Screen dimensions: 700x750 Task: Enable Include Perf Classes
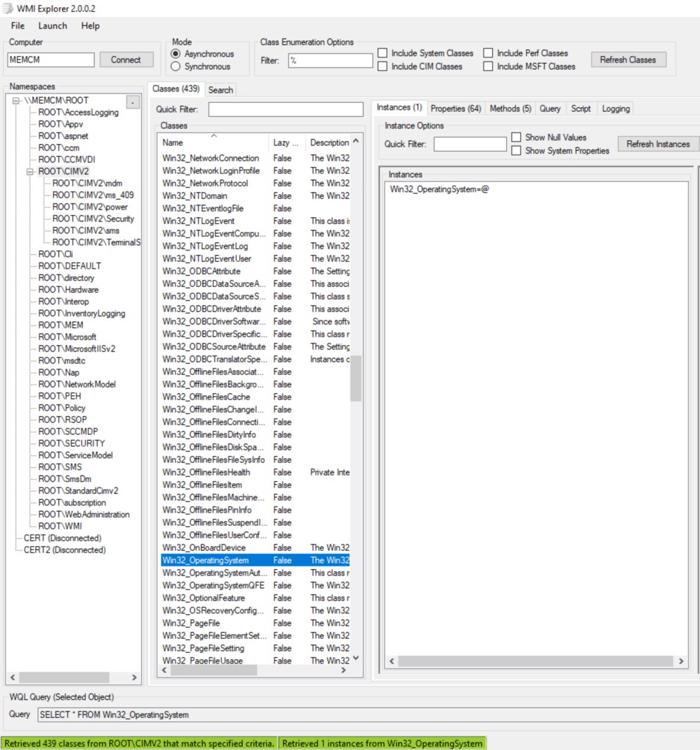tap(488, 53)
